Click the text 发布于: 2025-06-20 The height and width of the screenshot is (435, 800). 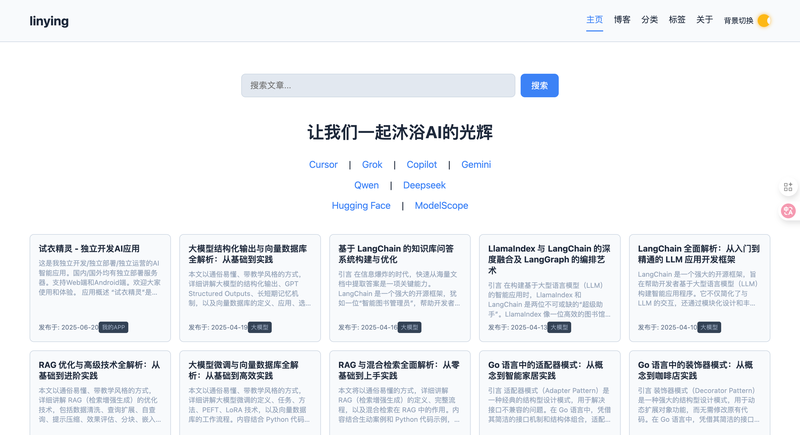pos(68,327)
